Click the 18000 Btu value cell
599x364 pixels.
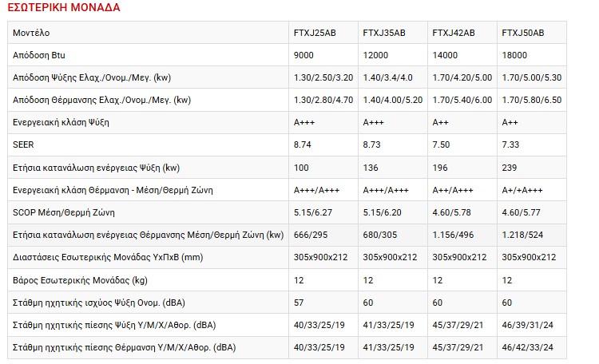514,55
